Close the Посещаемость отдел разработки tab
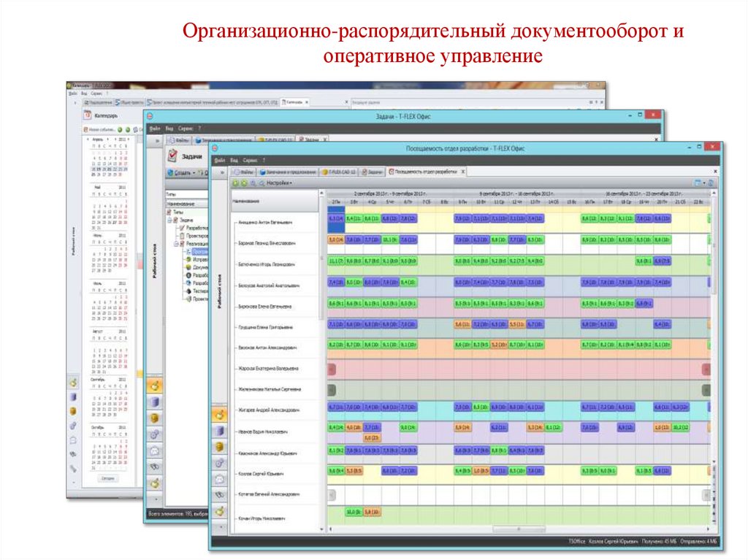This screenshot has height=560, width=748. (462, 172)
